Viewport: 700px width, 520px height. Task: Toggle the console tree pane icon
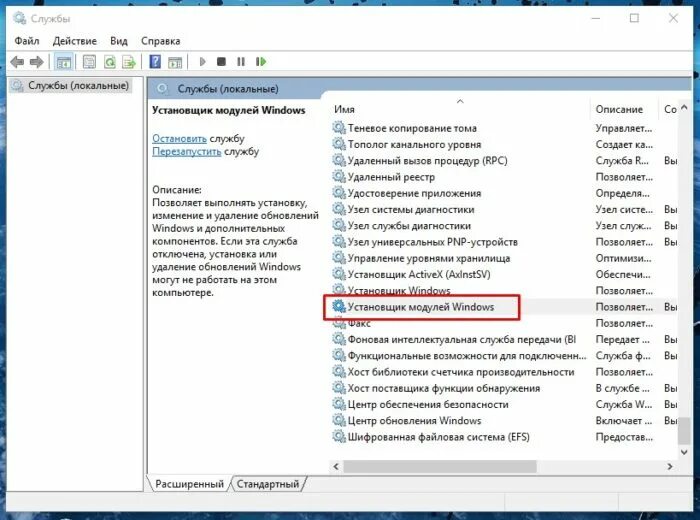[x=63, y=62]
